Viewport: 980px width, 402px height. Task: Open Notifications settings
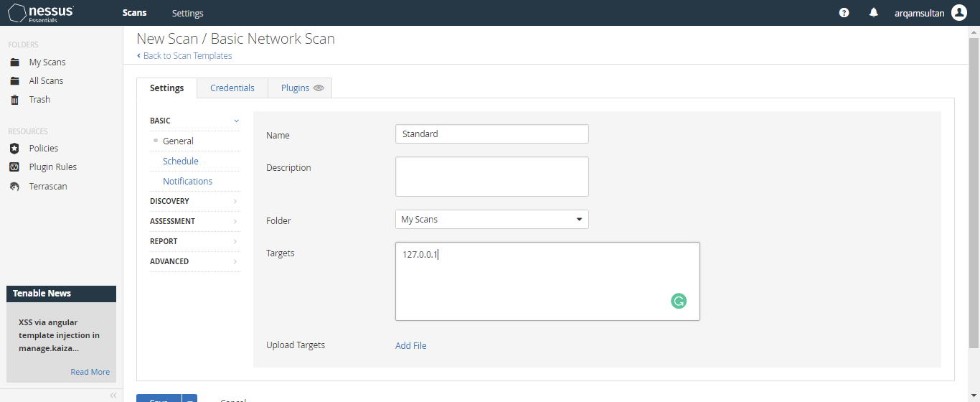pos(188,182)
